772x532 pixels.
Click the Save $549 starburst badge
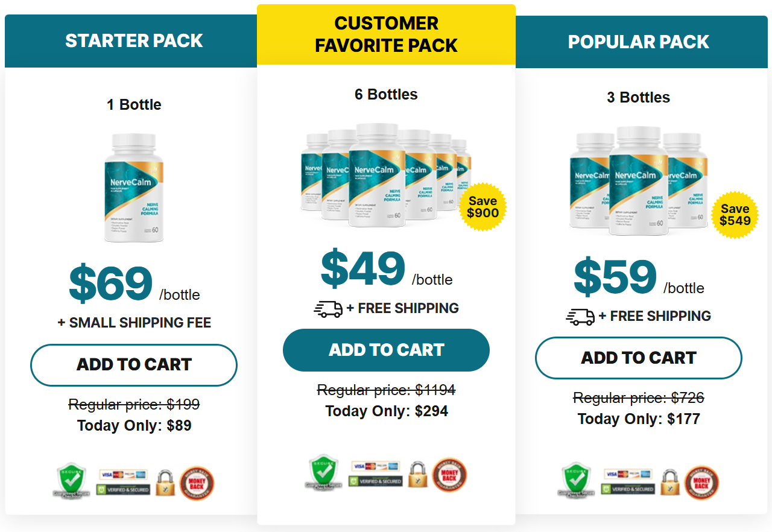coord(735,214)
